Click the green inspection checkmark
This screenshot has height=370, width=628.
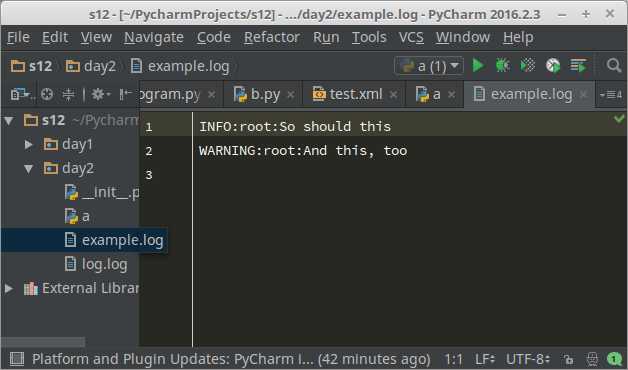(x=619, y=118)
